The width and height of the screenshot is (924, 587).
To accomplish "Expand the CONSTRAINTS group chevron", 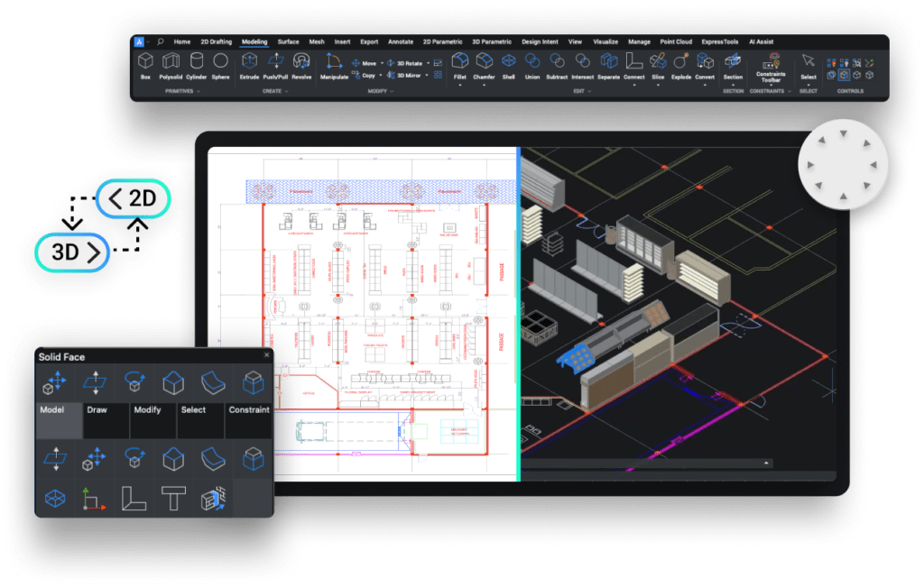I will coord(790,91).
